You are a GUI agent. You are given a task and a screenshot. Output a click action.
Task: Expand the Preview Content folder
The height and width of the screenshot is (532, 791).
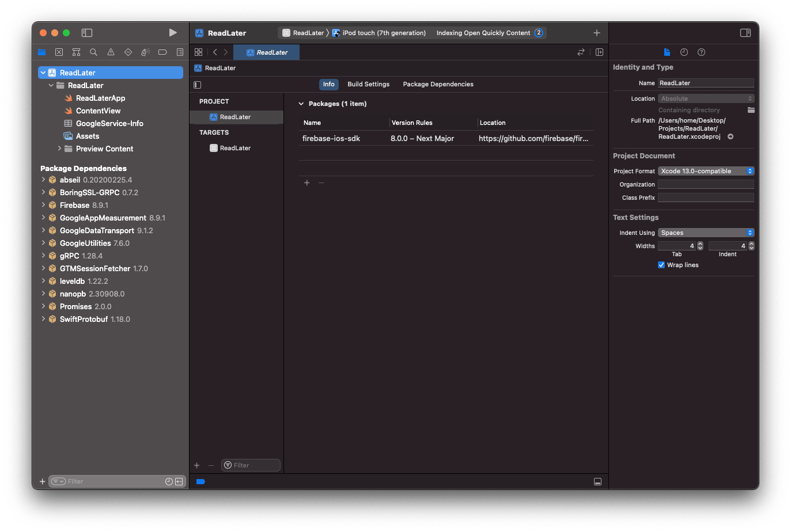pyautogui.click(x=59, y=149)
